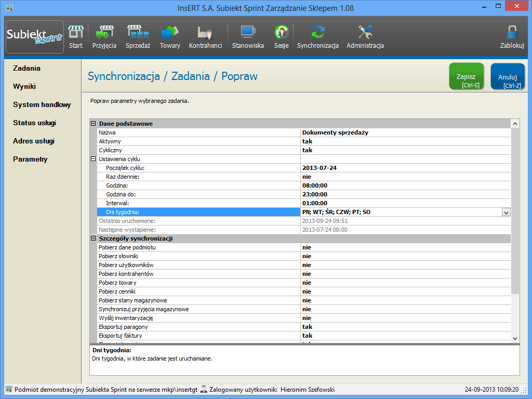Select the Nazwa row label
532x399 pixels.
tap(199, 132)
